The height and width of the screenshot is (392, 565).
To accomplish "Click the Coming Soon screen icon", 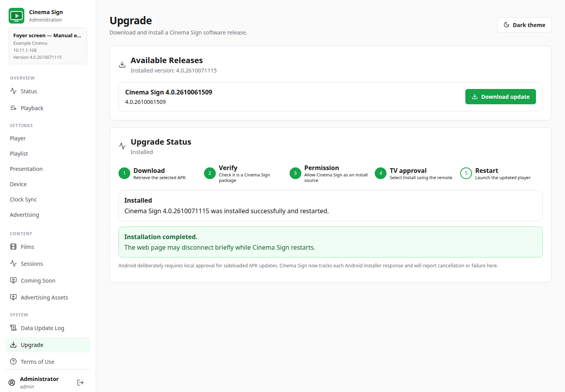I will [13, 280].
